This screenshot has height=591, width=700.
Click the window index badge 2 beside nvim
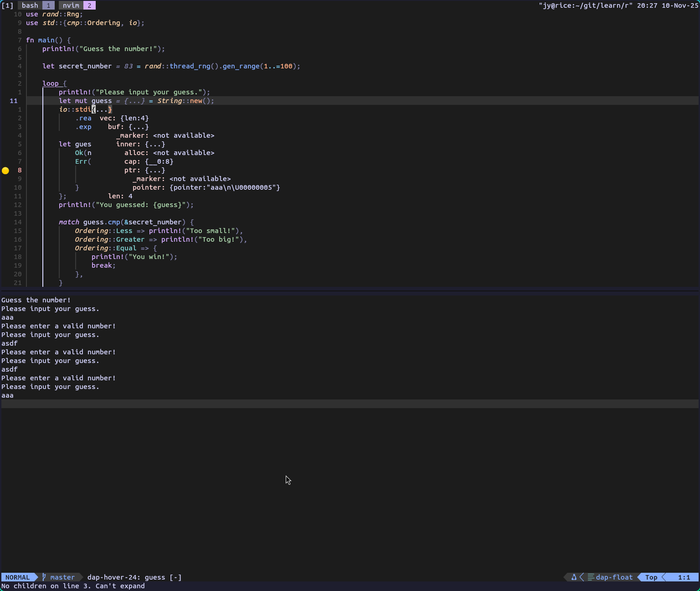point(89,5)
